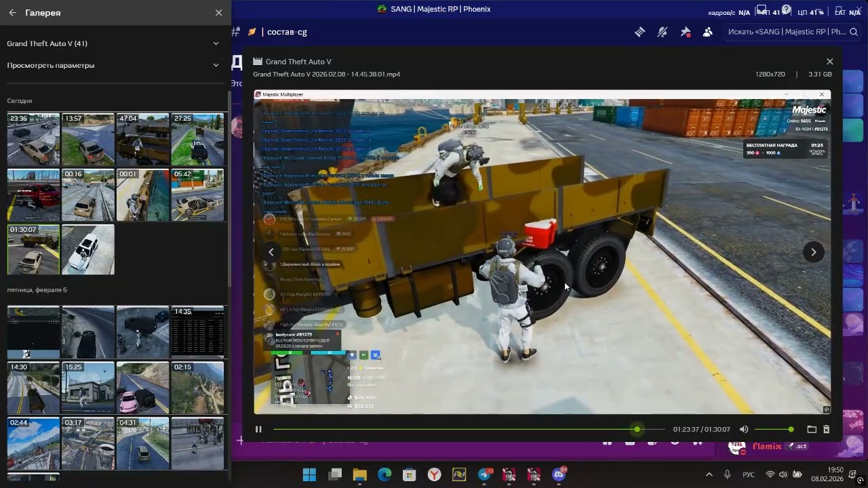Open Discord threads icon
Viewport: 868px width, 488px height.
click(x=639, y=32)
